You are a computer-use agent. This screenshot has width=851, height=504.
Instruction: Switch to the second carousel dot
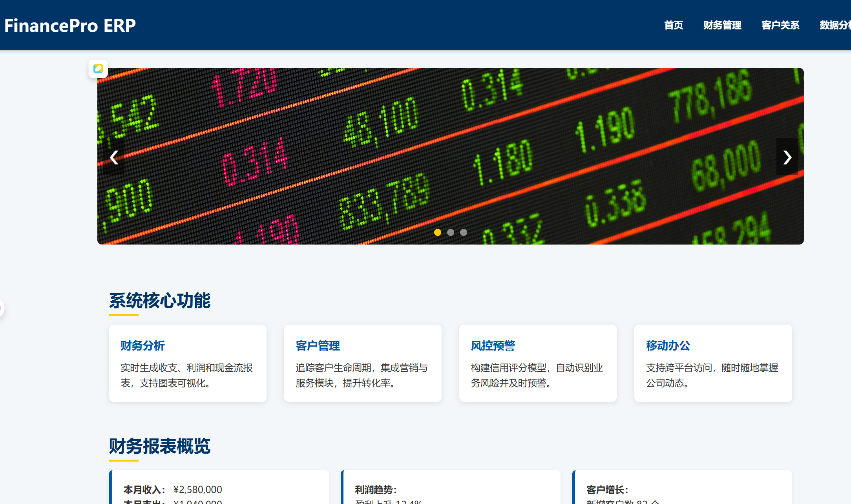451,232
